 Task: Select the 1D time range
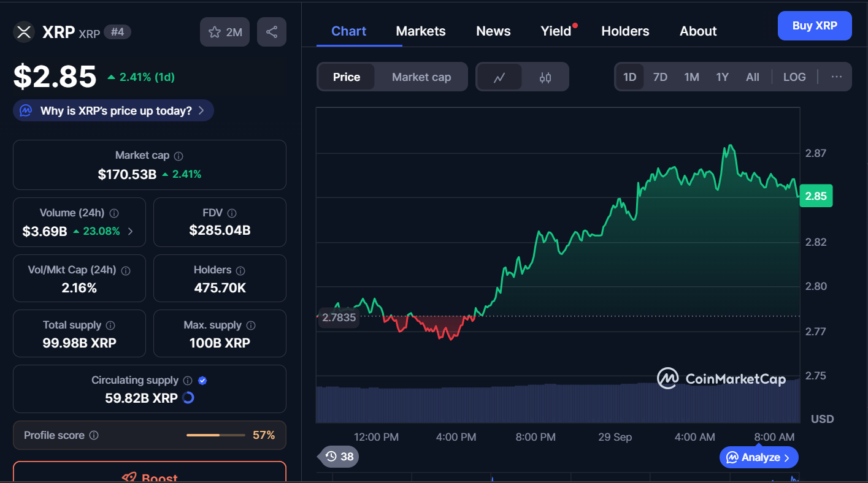(630, 77)
